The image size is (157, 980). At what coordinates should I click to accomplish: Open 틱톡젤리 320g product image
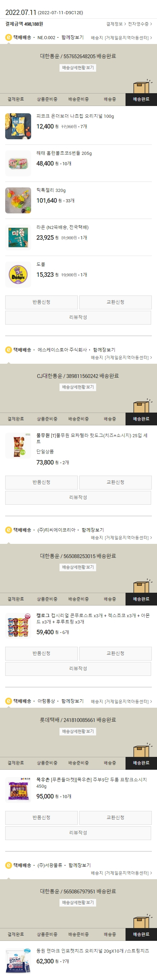tap(18, 200)
